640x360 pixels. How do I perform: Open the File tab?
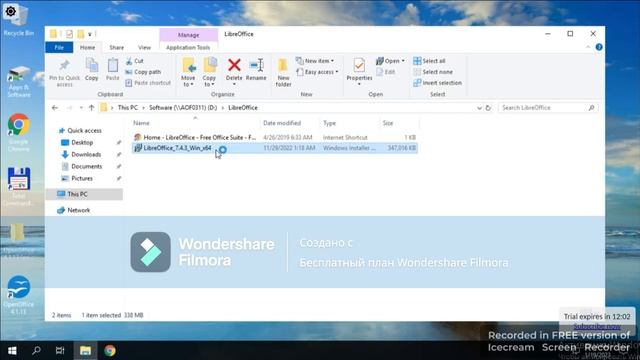[x=59, y=47]
